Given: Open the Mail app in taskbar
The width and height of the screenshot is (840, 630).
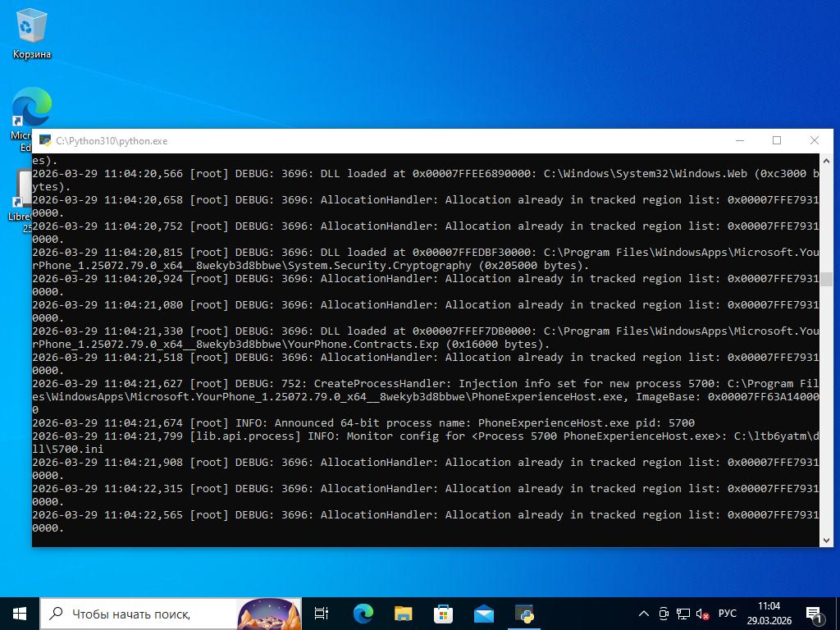Looking at the screenshot, I should point(483,613).
